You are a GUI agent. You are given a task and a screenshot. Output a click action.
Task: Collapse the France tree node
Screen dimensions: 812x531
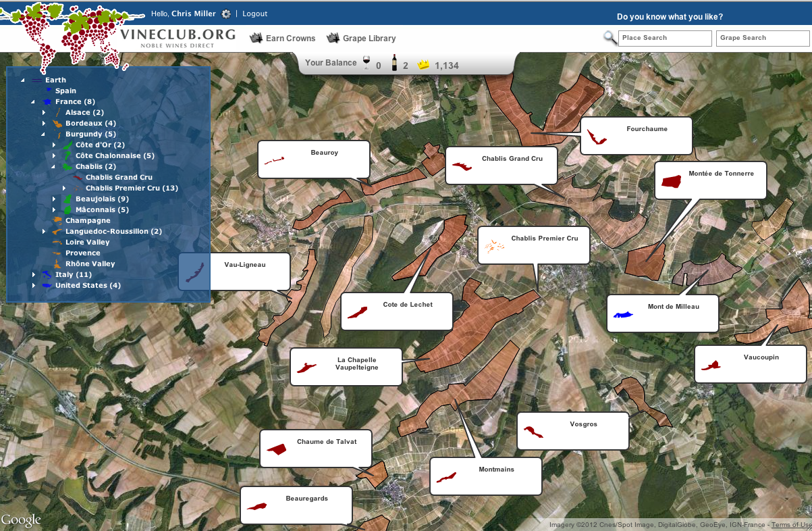point(32,102)
